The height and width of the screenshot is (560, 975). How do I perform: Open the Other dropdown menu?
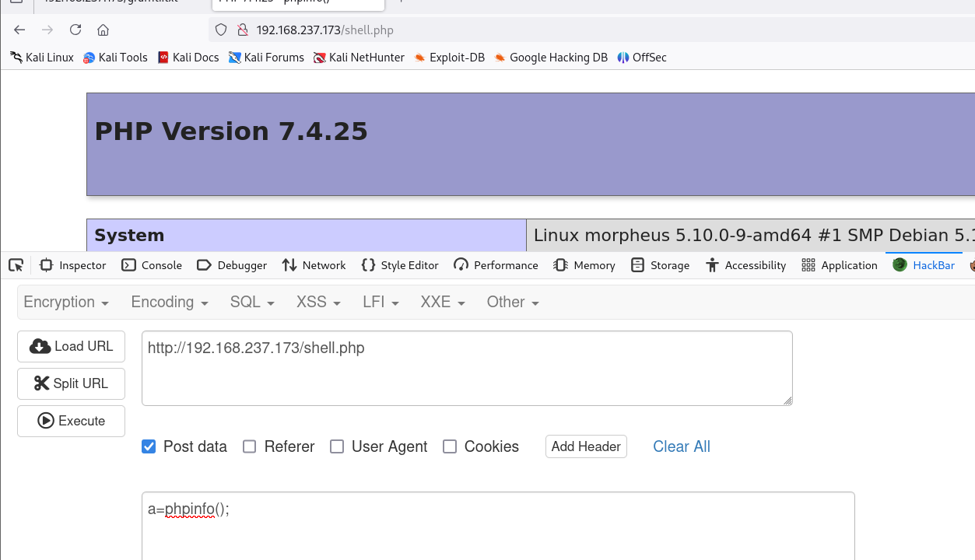(x=513, y=302)
